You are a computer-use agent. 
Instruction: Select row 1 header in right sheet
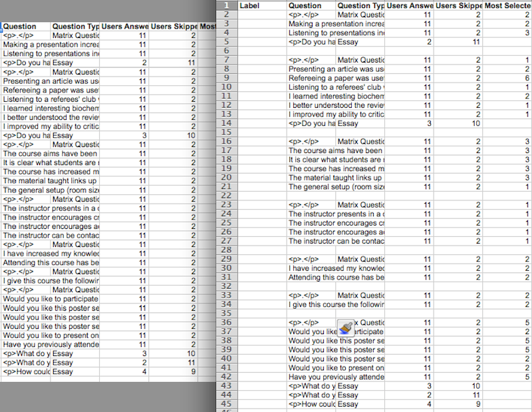(226, 5)
